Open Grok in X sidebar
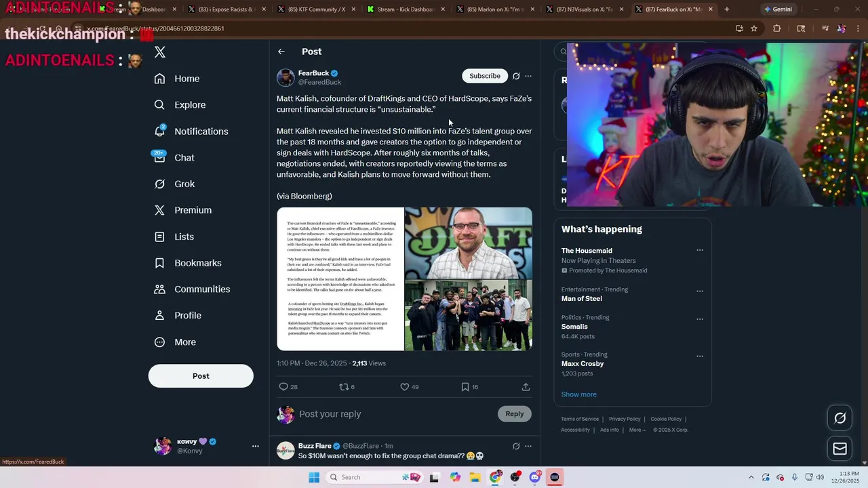Image resolution: width=868 pixels, height=488 pixels. click(174, 184)
